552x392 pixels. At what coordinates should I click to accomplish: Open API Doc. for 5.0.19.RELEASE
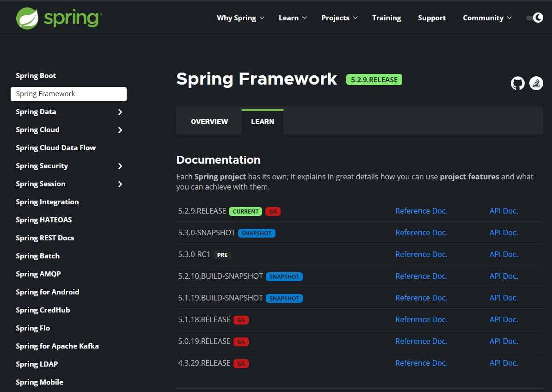pos(504,341)
